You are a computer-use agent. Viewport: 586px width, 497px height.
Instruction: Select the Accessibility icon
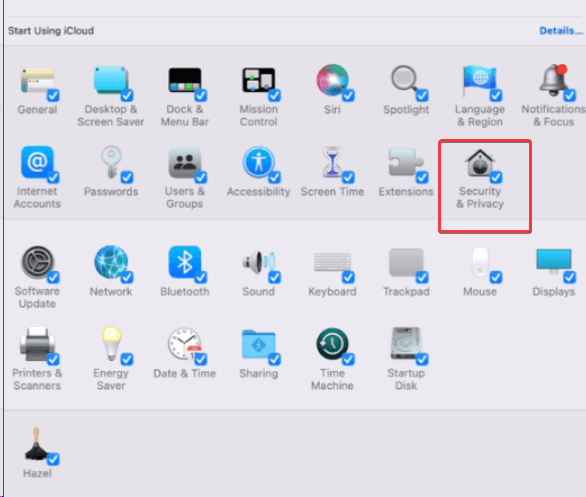tap(259, 163)
